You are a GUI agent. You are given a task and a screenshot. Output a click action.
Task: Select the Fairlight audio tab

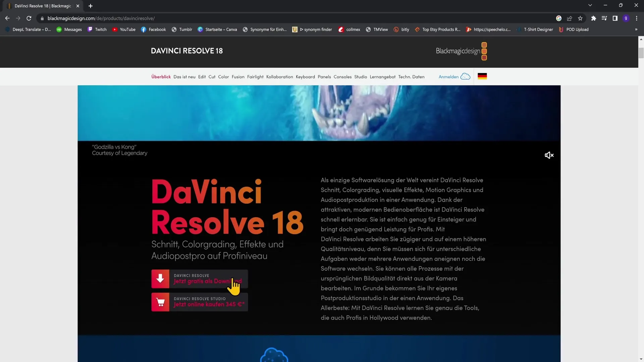click(255, 76)
